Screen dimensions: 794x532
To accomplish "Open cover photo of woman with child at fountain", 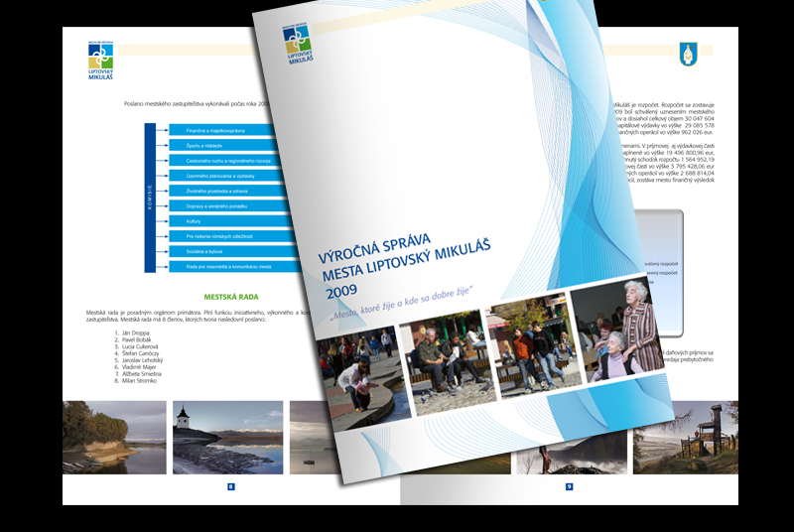I will 362,378.
